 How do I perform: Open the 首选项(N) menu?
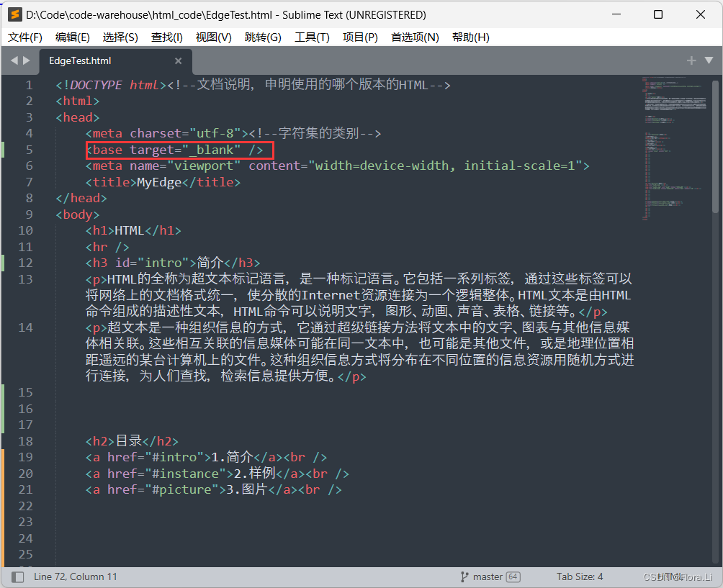click(x=415, y=37)
